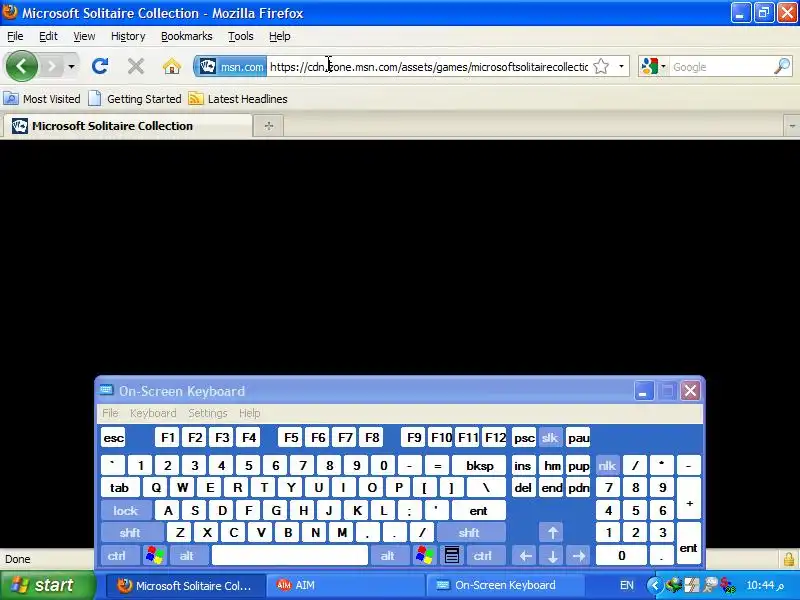Click the Stop loading X icon
Image resolution: width=800 pixels, height=600 pixels.
coord(136,66)
